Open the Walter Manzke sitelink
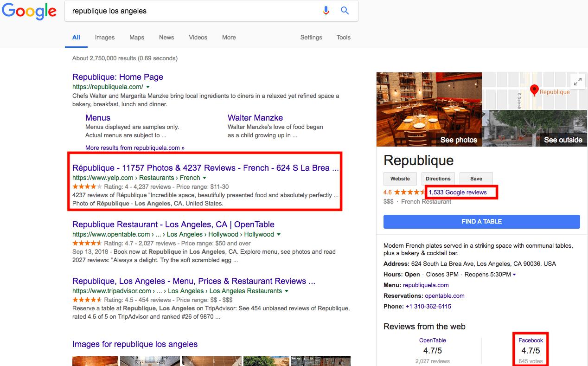 255,118
